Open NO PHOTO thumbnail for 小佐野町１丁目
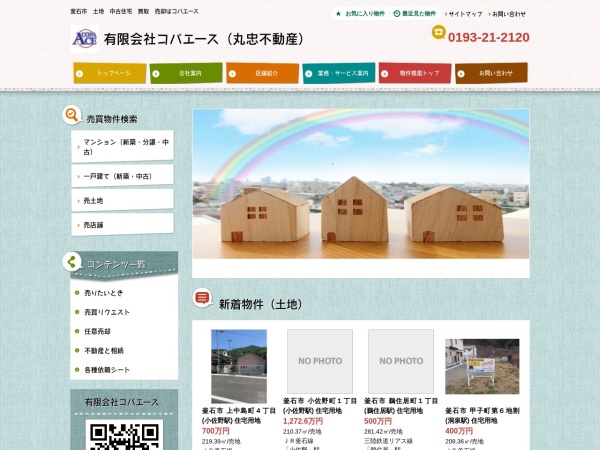Viewport: 600px width, 450px height. pos(320,361)
